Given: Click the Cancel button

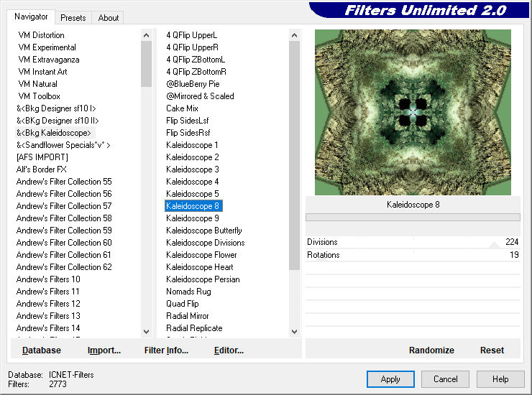Looking at the screenshot, I should click(445, 378).
